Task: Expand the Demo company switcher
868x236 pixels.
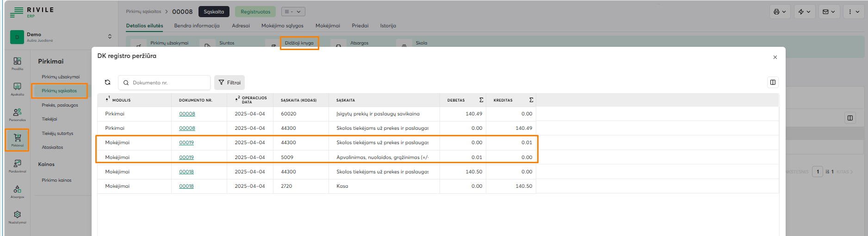Action: [x=110, y=37]
